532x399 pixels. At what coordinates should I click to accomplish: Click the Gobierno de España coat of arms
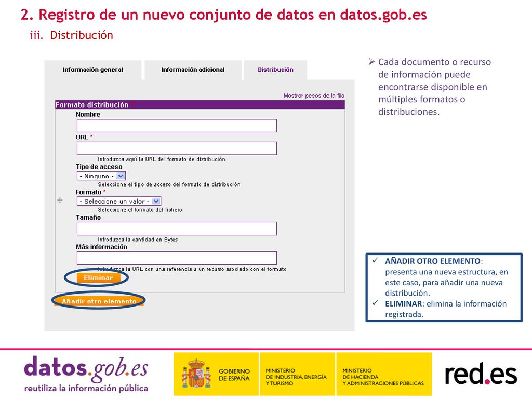pos(196,374)
